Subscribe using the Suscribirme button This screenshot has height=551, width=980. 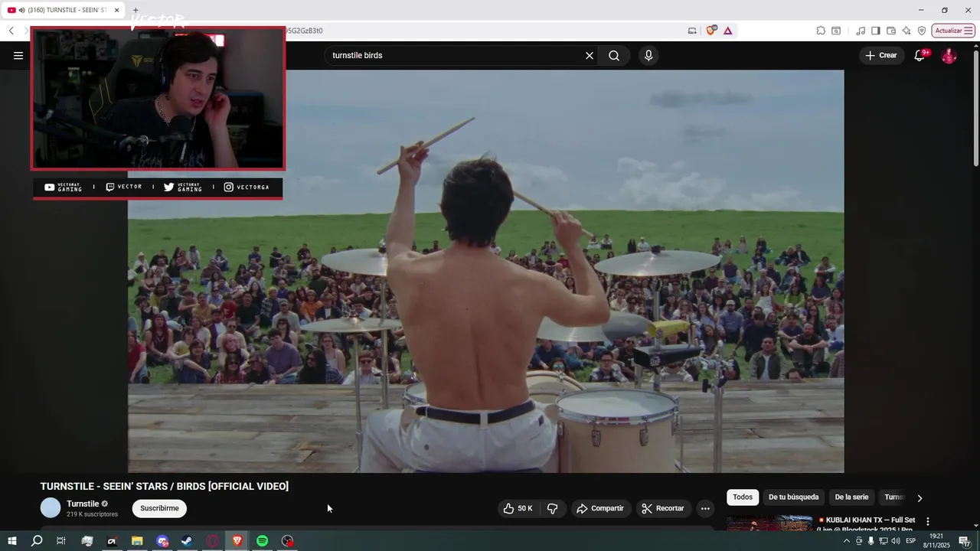click(x=159, y=508)
